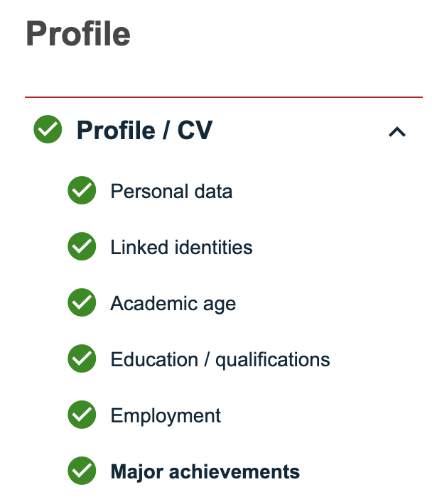Click the Academic age green check icon

point(82,303)
